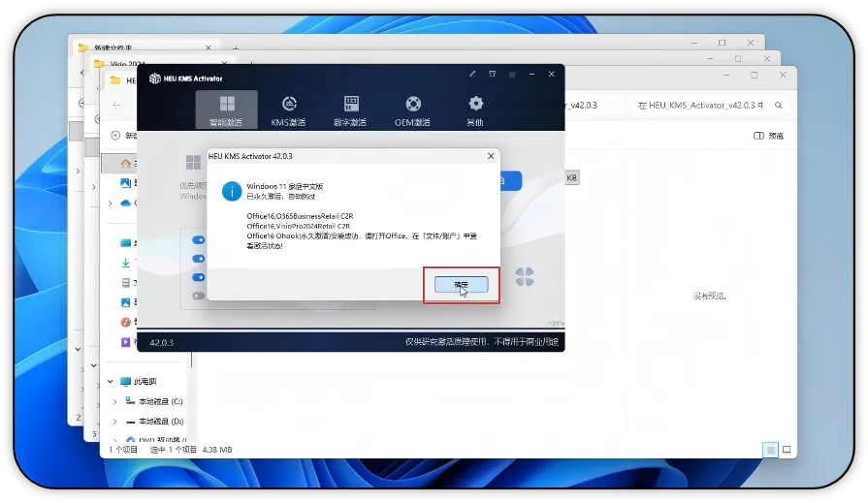Click the Office16,VisioPro2024Retail C2R line
This screenshot has width=868, height=503.
tap(298, 226)
